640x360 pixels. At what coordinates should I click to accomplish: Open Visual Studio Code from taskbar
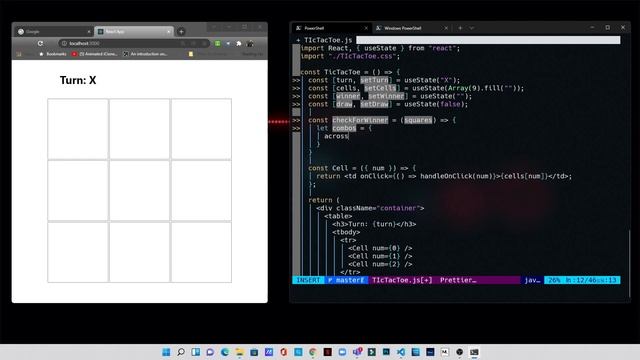pos(401,352)
